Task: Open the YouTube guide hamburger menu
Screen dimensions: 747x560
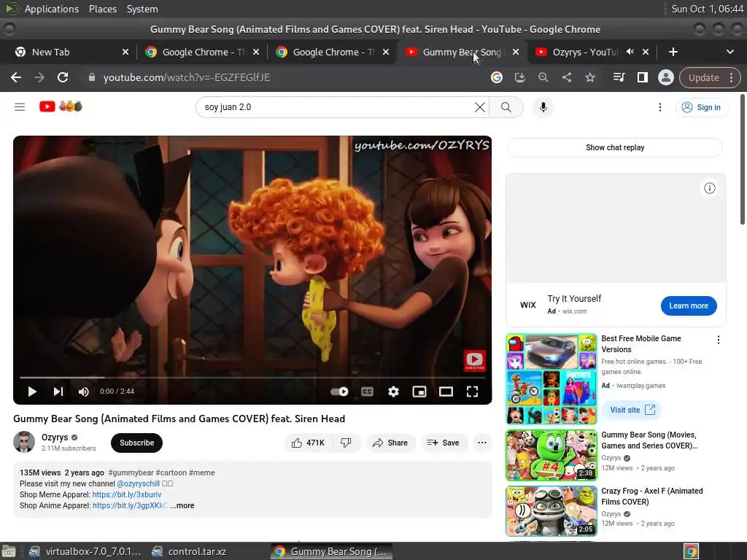Action: (x=20, y=107)
